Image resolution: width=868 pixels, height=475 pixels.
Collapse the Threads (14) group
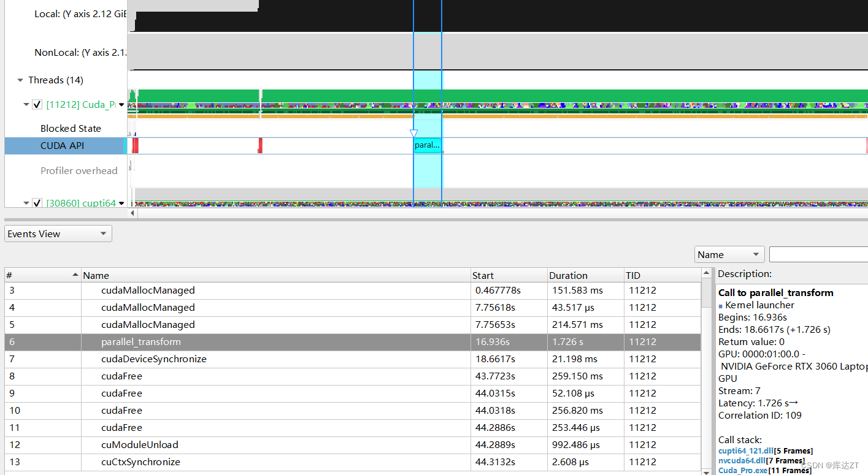(x=20, y=80)
